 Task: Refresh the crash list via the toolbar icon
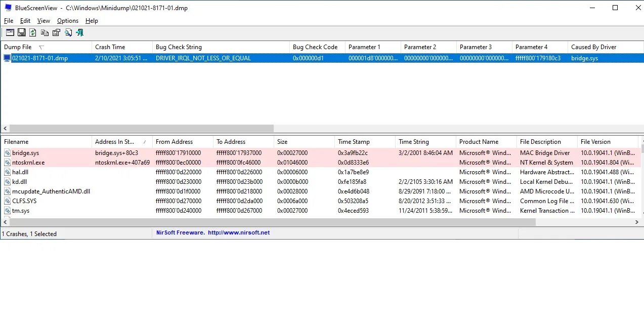[32, 32]
